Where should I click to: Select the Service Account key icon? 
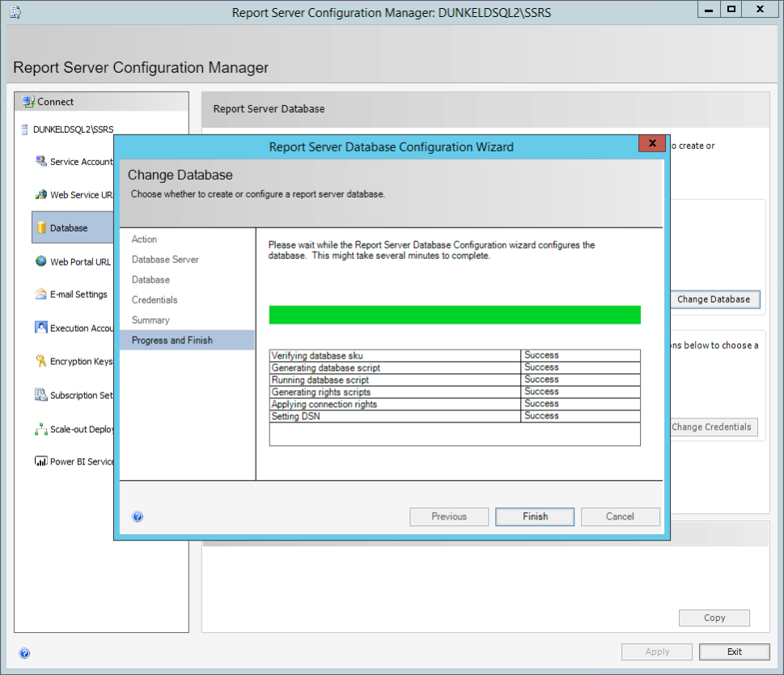[x=41, y=161]
